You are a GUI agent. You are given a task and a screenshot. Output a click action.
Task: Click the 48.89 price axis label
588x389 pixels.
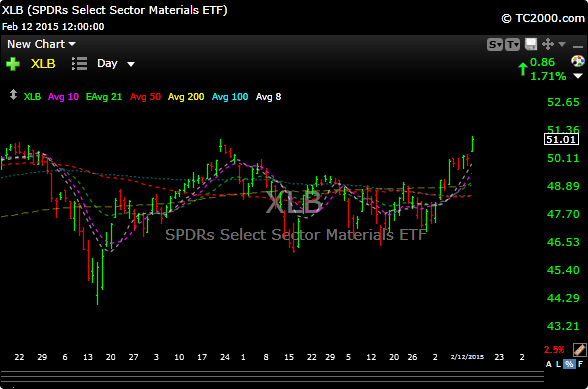[x=563, y=186]
